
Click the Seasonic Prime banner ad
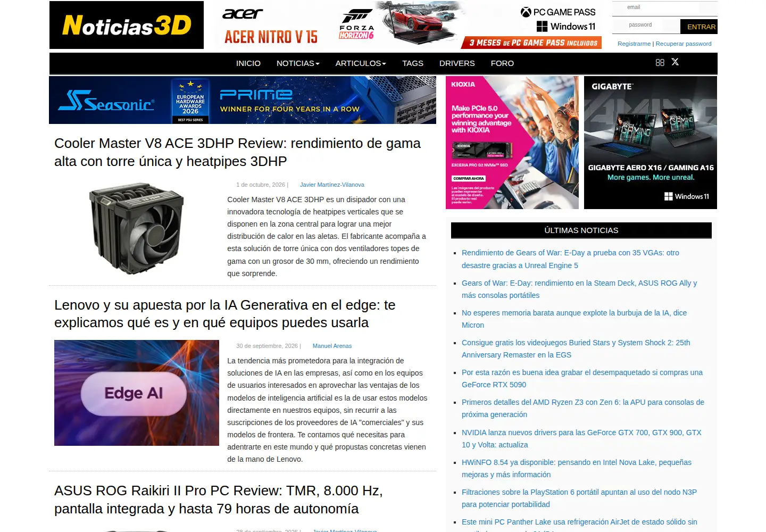243,100
